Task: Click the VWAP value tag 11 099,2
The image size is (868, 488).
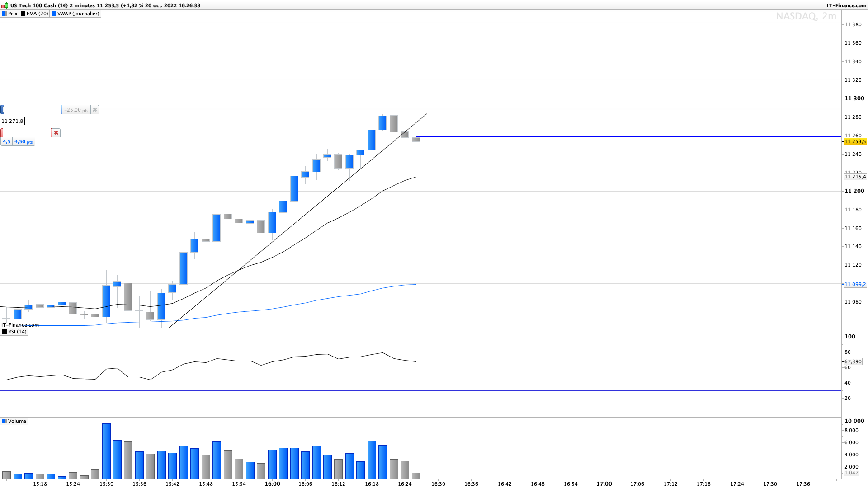Action: (855, 285)
